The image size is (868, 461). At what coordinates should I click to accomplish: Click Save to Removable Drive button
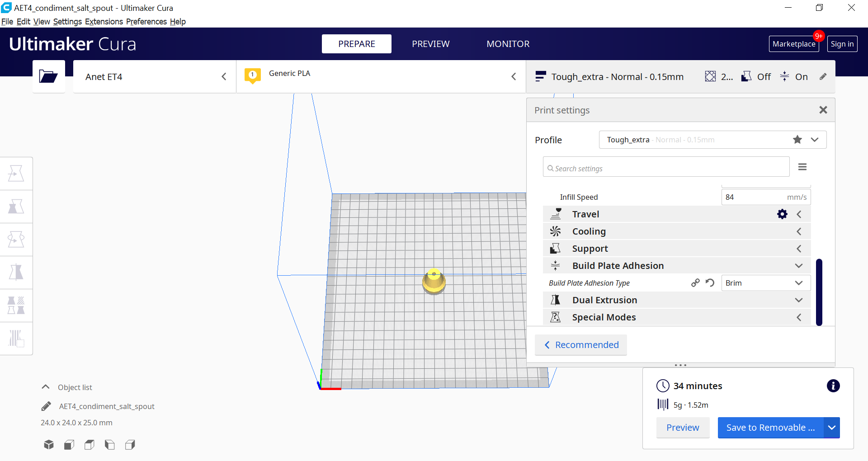point(771,428)
